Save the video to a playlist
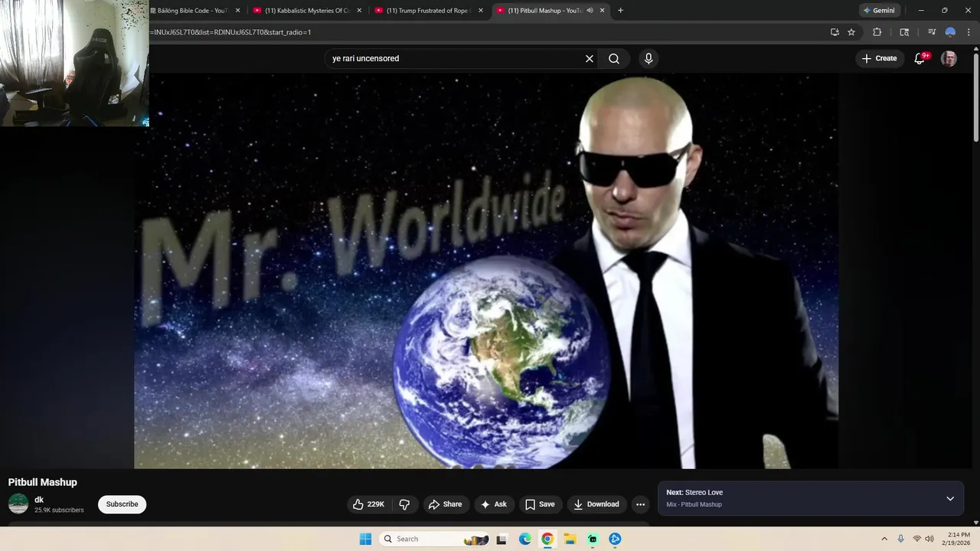This screenshot has width=980, height=551. (x=540, y=504)
